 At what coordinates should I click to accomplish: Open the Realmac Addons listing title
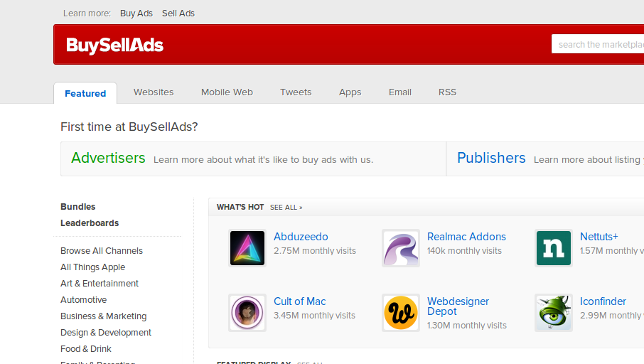[466, 237]
